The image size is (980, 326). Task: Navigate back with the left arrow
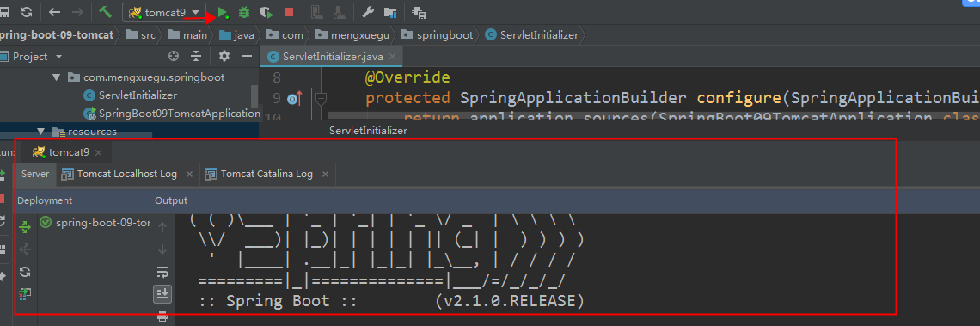pos(55,12)
